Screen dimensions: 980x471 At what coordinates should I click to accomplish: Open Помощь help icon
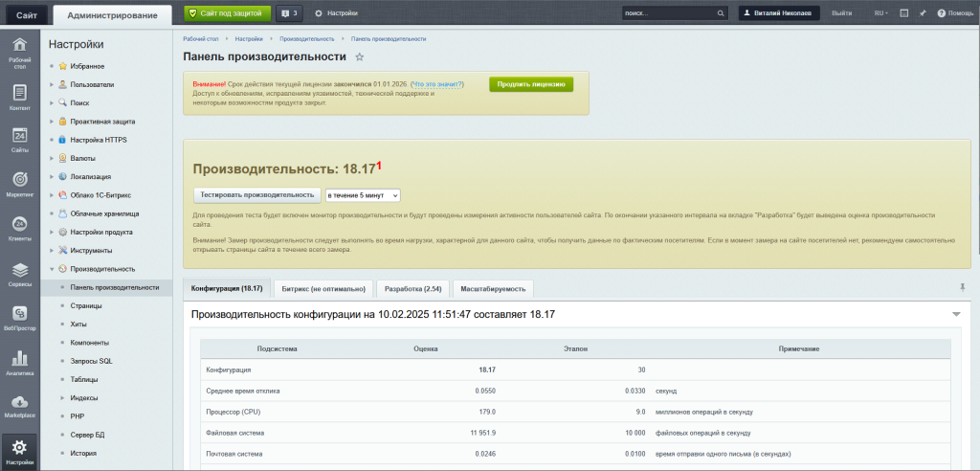(x=955, y=13)
